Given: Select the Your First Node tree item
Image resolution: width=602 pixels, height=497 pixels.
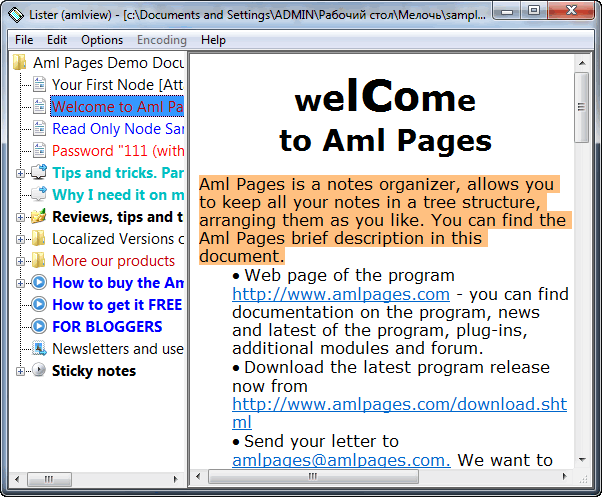Looking at the screenshot, I should click(x=117, y=84).
